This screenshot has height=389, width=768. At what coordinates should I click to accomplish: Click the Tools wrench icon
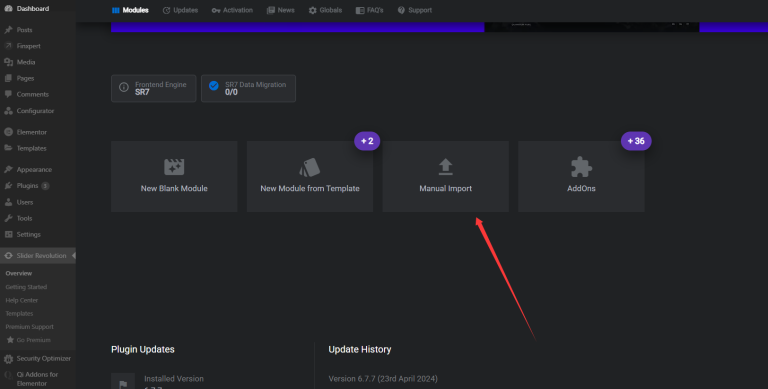click(x=8, y=219)
